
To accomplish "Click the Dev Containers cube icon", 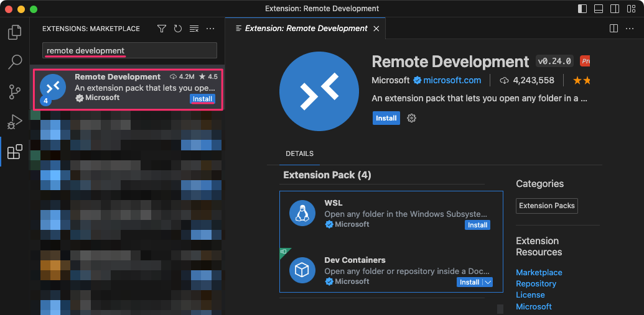I will [302, 270].
